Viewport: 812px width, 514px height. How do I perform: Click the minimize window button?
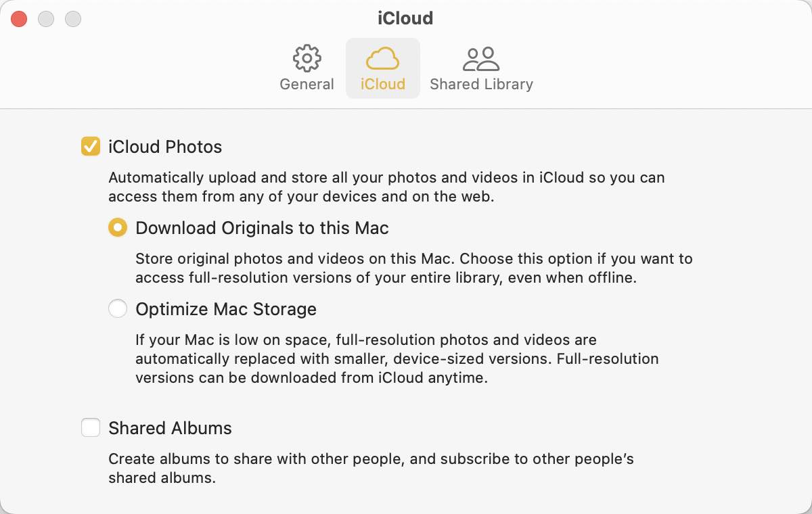(46, 18)
